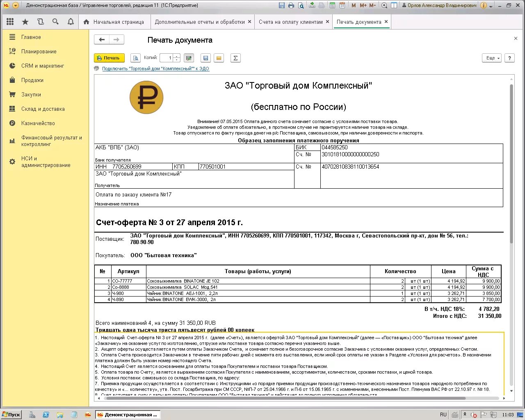
Task: Open the History icon
Action: click(x=41, y=22)
